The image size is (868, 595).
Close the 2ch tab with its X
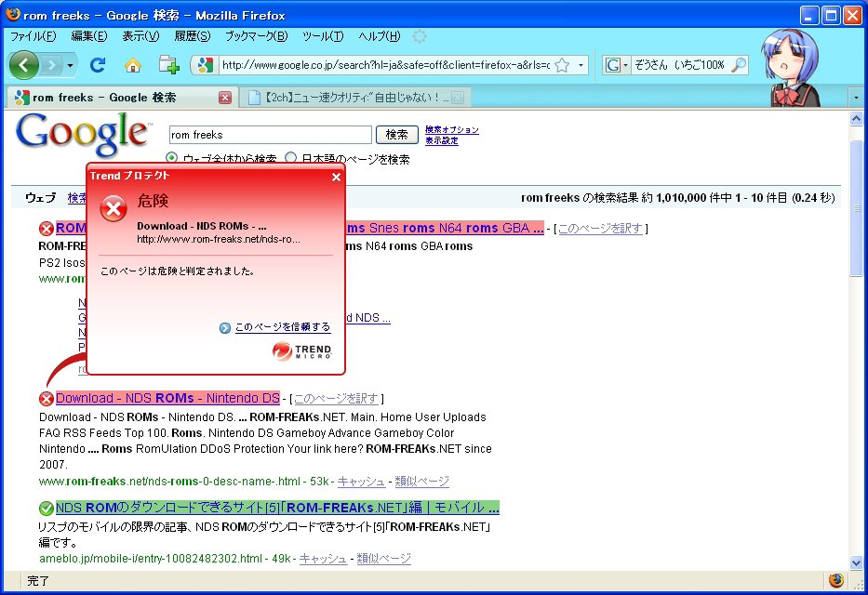(x=457, y=98)
